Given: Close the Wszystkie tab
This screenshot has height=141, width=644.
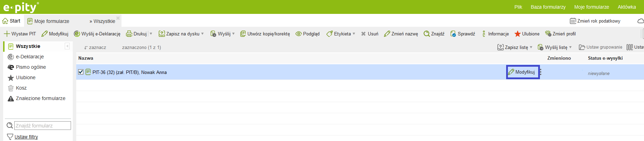Looking at the screenshot, I should (x=118, y=18).
